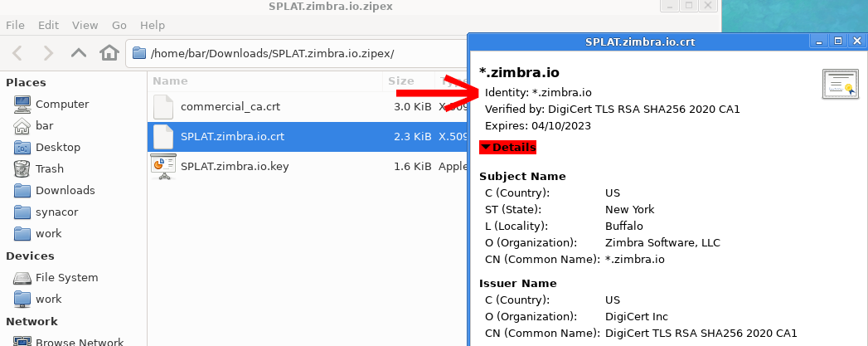Screen dimensions: 868x346
Task: Click the 1.6 KiB size cell
Action: [412, 166]
